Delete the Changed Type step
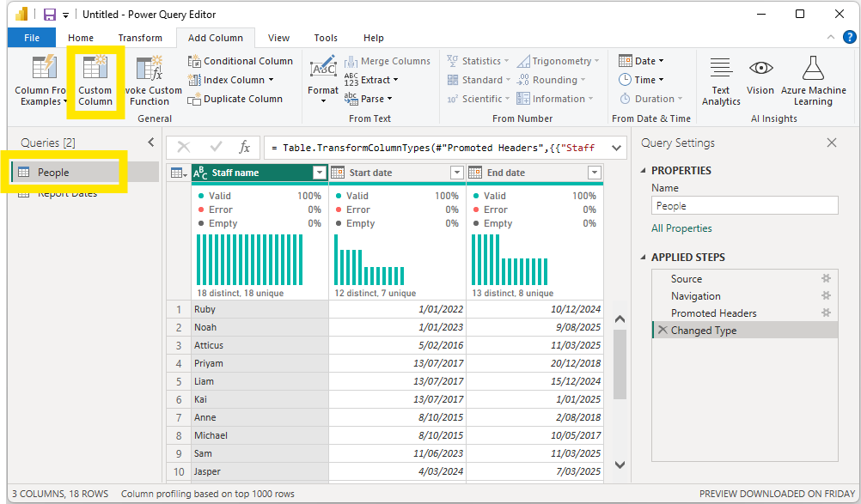 (663, 330)
